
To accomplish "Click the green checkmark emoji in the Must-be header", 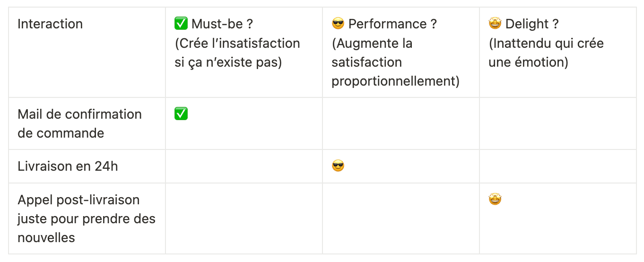I will pyautogui.click(x=181, y=24).
